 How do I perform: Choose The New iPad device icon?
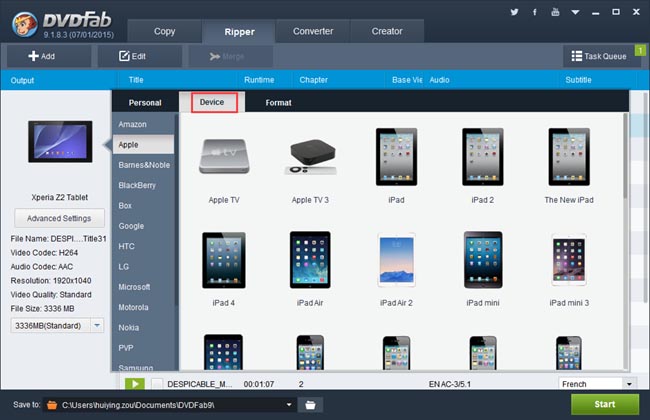569,157
